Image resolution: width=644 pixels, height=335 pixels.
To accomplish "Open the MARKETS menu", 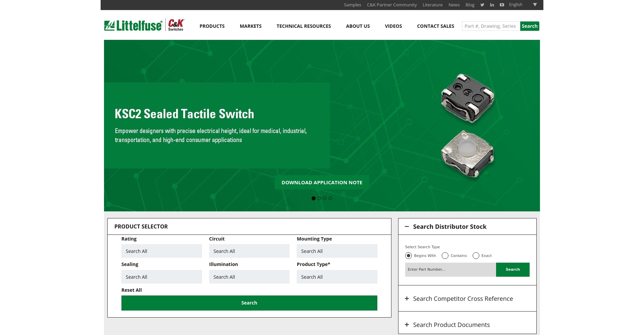I will 251,26.
